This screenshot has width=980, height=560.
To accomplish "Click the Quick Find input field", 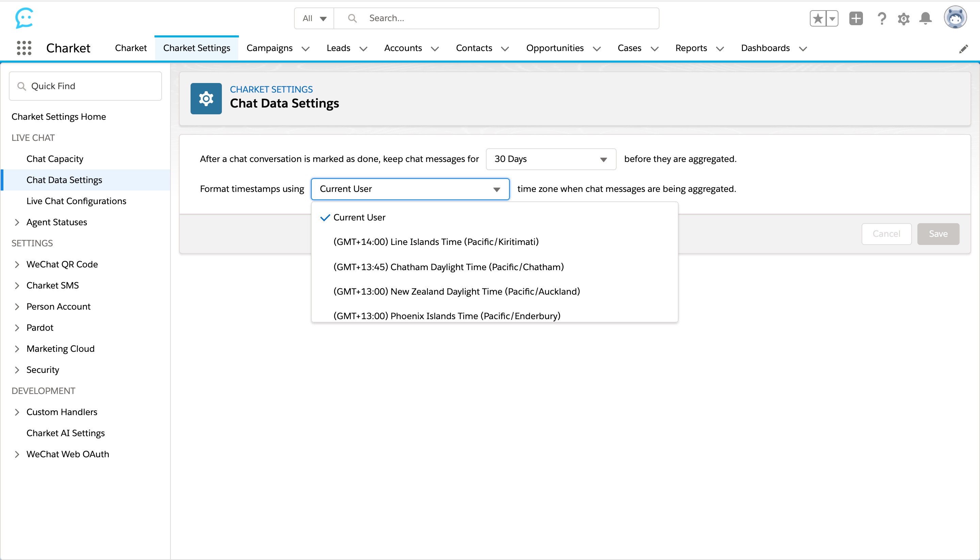I will pos(85,86).
